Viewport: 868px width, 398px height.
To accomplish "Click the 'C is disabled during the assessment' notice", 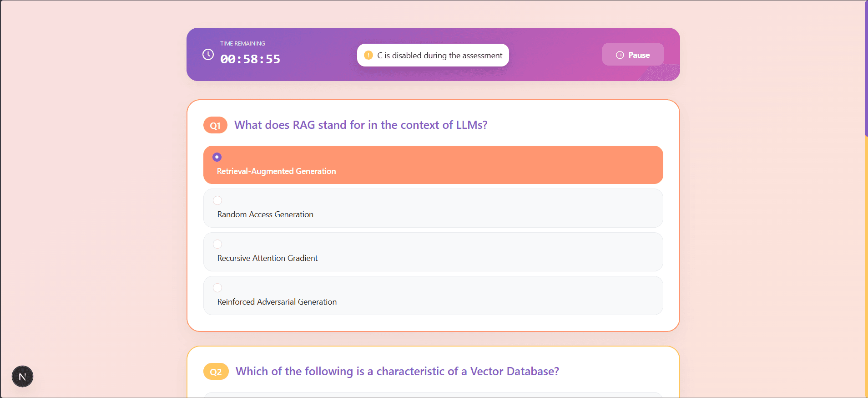I will coord(439,56).
